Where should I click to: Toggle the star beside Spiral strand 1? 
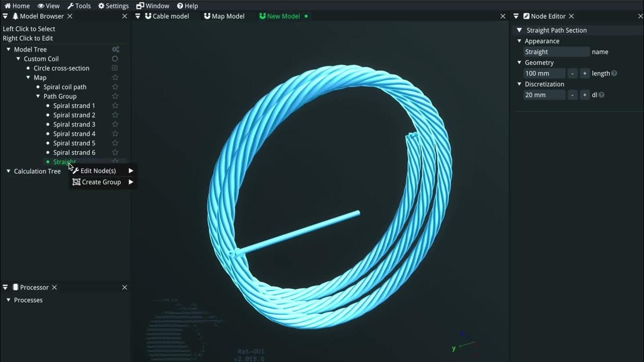coord(115,106)
